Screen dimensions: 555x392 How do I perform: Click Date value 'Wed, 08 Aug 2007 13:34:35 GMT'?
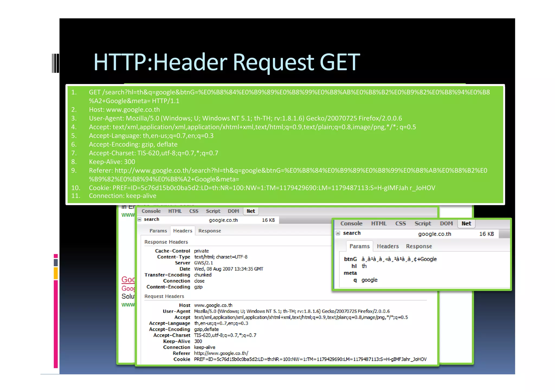pos(228,269)
